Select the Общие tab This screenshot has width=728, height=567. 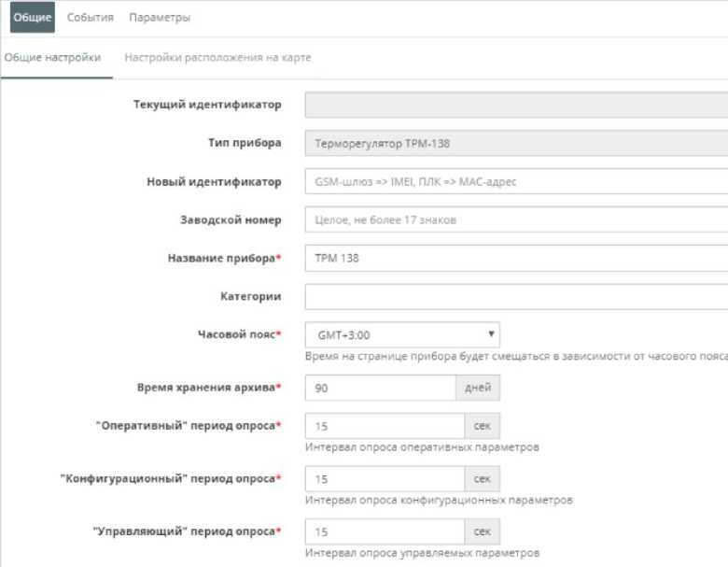click(33, 18)
